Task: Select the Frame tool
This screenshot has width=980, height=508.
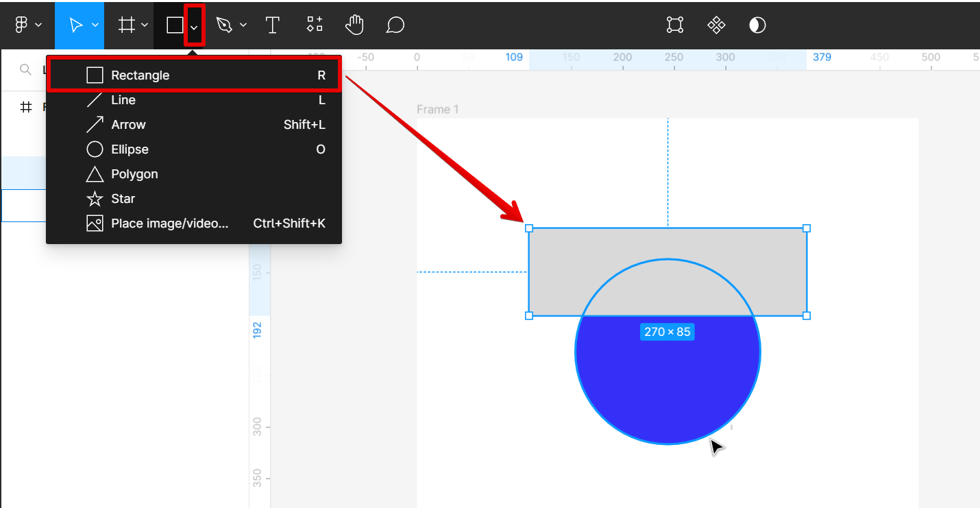Action: click(127, 25)
